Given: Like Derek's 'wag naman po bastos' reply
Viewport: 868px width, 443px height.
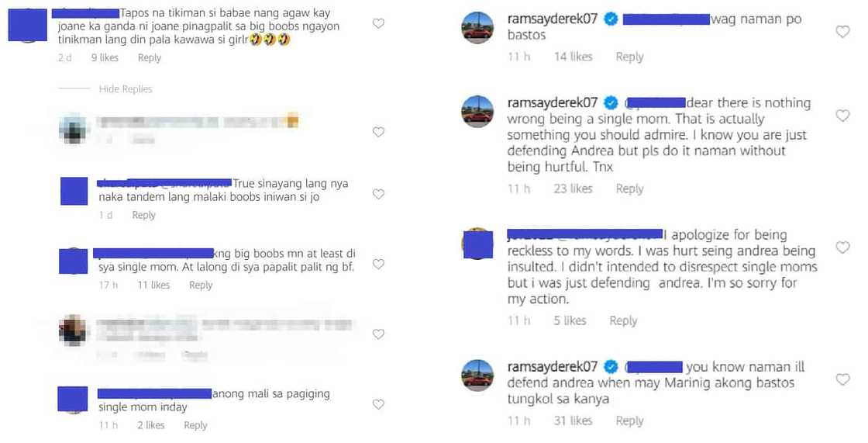Looking at the screenshot, I should (x=842, y=32).
